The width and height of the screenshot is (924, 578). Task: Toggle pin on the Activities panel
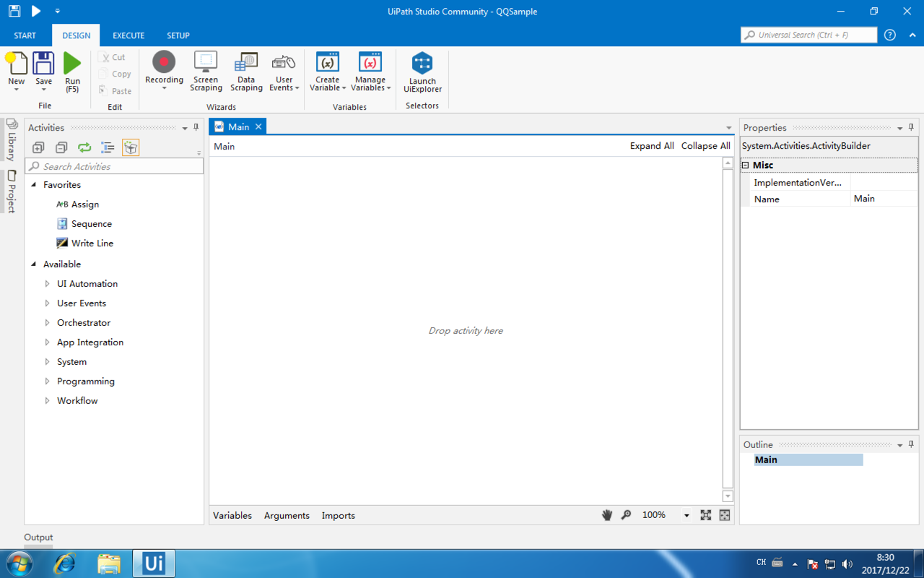click(196, 128)
